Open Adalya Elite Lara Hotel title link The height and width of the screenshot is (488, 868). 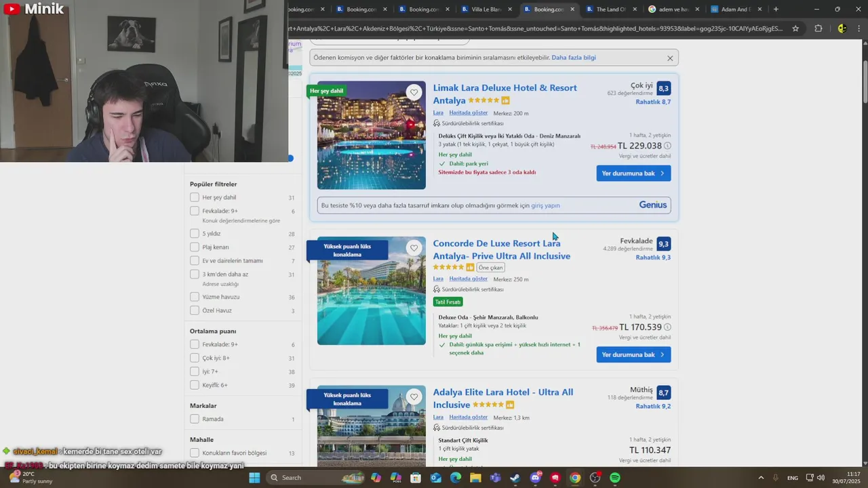click(x=502, y=399)
